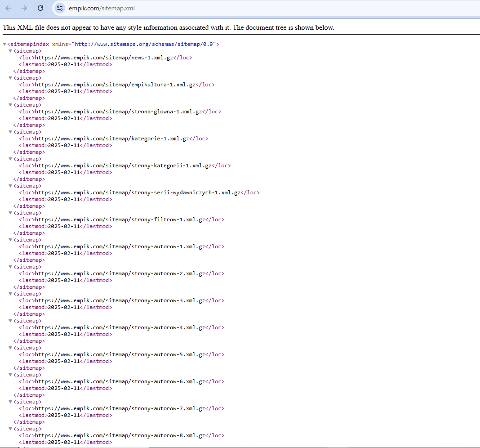480x448 pixels.
Task: Click the lastmod date under strony-autorow-4.xml.gz
Action: (x=64, y=334)
